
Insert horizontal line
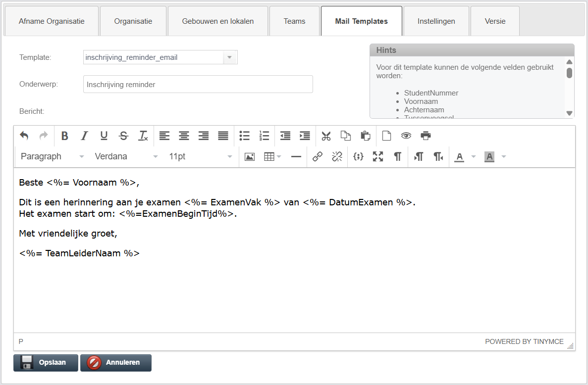(x=296, y=156)
